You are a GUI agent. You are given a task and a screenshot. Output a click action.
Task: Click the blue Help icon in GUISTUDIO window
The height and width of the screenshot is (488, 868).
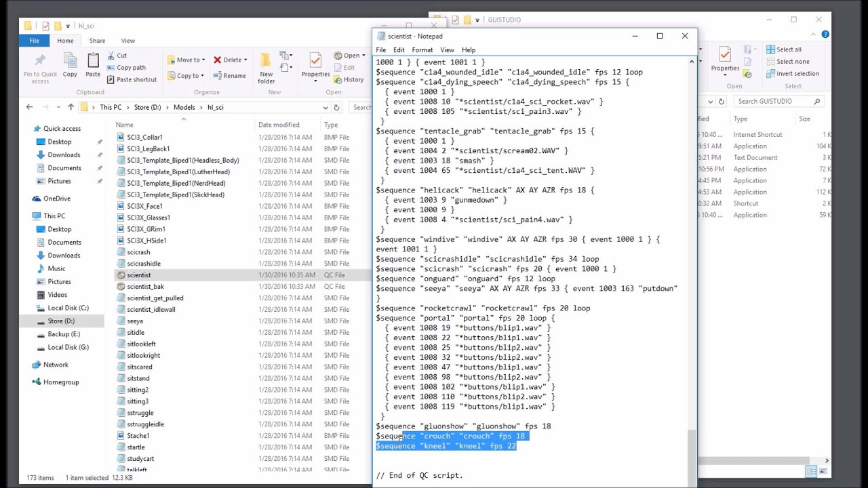point(825,34)
